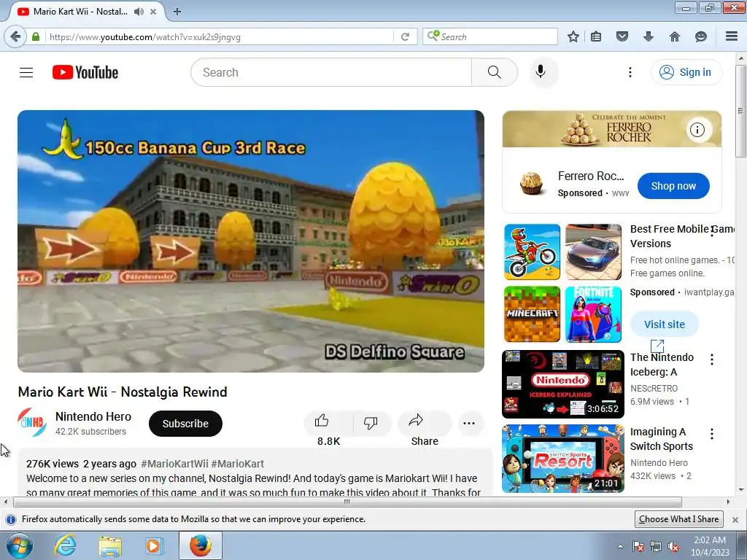Image resolution: width=747 pixels, height=560 pixels.
Task: Open the Firefox window from the taskbar
Action: pyautogui.click(x=201, y=545)
